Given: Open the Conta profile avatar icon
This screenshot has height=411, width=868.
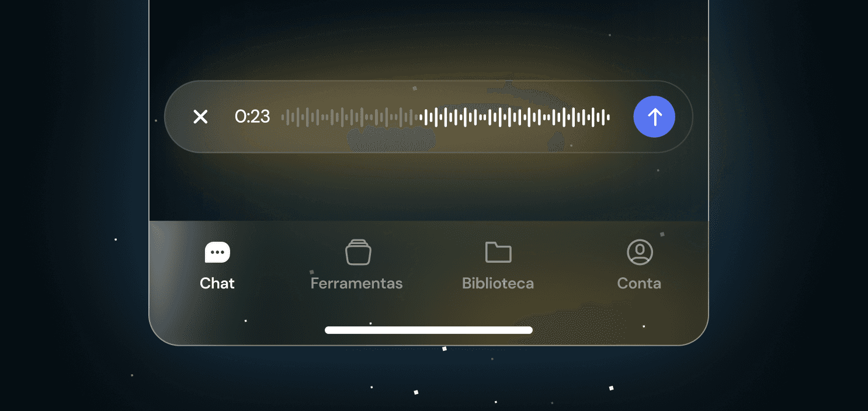Looking at the screenshot, I should click(640, 252).
